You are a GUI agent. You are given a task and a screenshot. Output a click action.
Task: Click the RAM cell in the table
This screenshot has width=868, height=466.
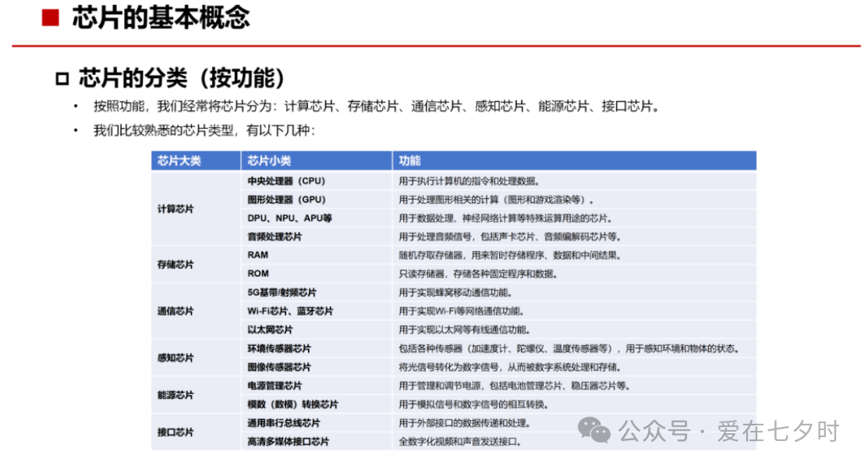[258, 255]
